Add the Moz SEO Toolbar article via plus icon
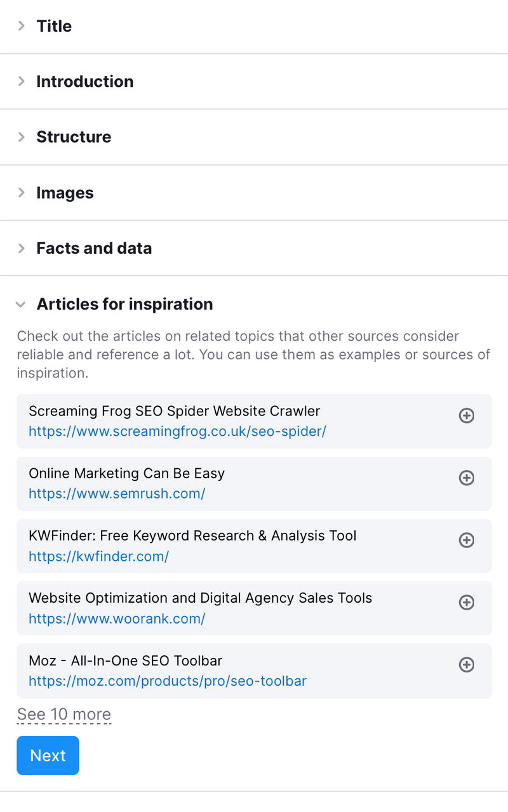Image resolution: width=508 pixels, height=812 pixels. 467,664
